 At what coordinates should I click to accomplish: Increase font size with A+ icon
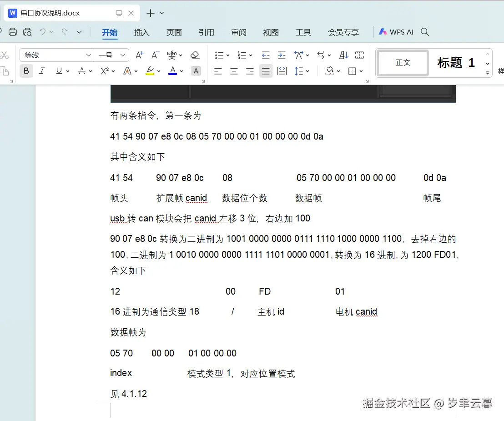[139, 54]
